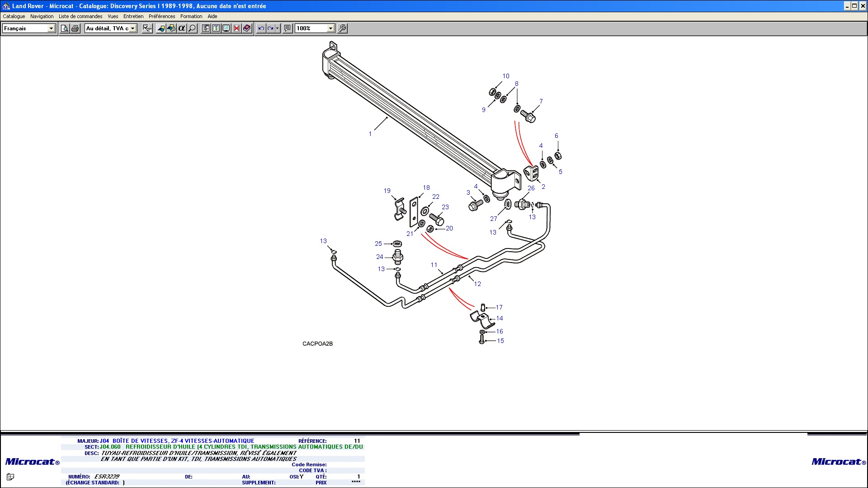This screenshot has height=488, width=868.
Task: Click the magnifying glass search icon
Action: tap(192, 28)
